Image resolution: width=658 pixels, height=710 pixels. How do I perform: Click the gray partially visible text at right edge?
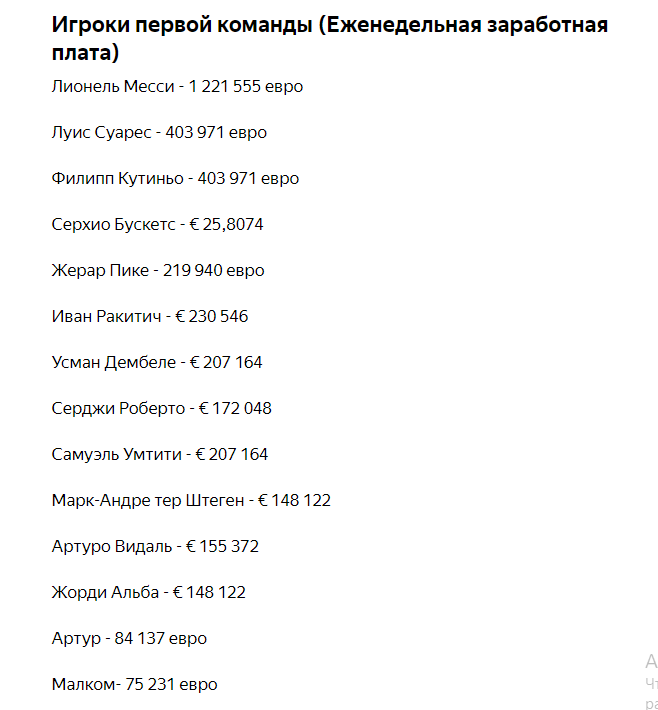[x=652, y=681]
